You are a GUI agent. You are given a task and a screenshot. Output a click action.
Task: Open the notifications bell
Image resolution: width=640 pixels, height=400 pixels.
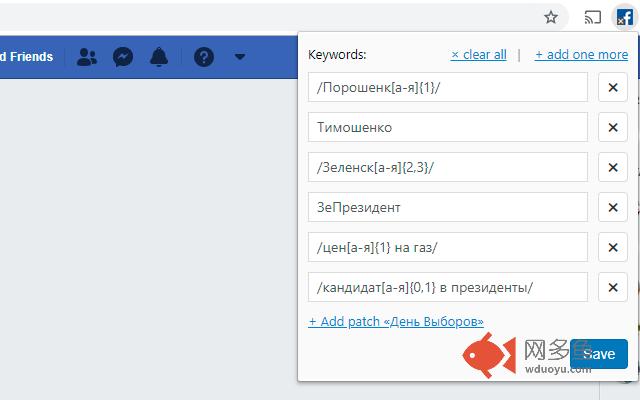coord(159,57)
